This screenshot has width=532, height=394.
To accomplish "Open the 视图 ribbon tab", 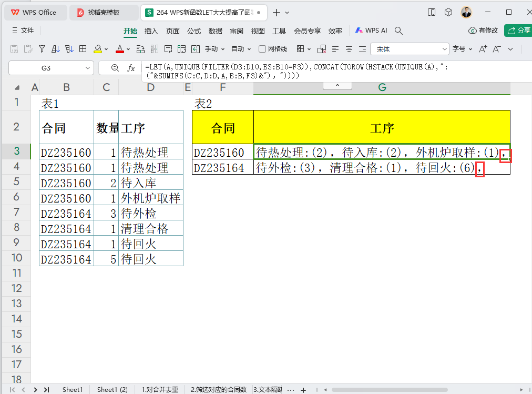I will tap(258, 31).
